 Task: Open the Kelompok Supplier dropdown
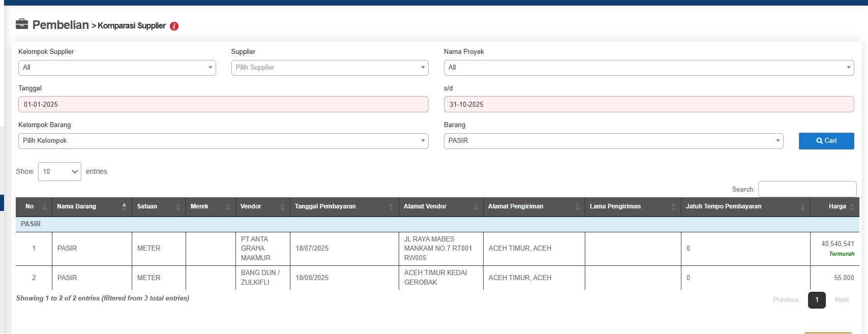pyautogui.click(x=117, y=68)
